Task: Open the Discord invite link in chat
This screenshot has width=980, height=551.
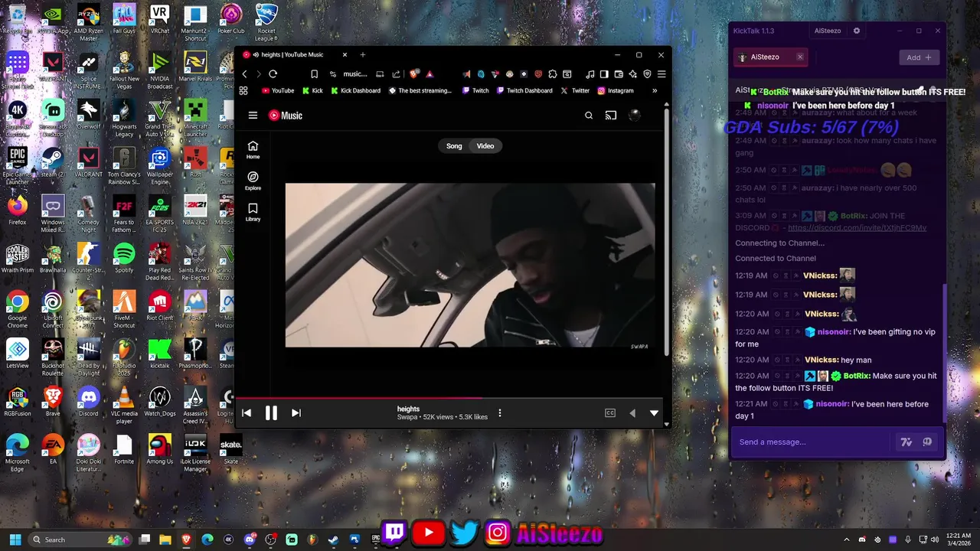Action: [x=857, y=228]
